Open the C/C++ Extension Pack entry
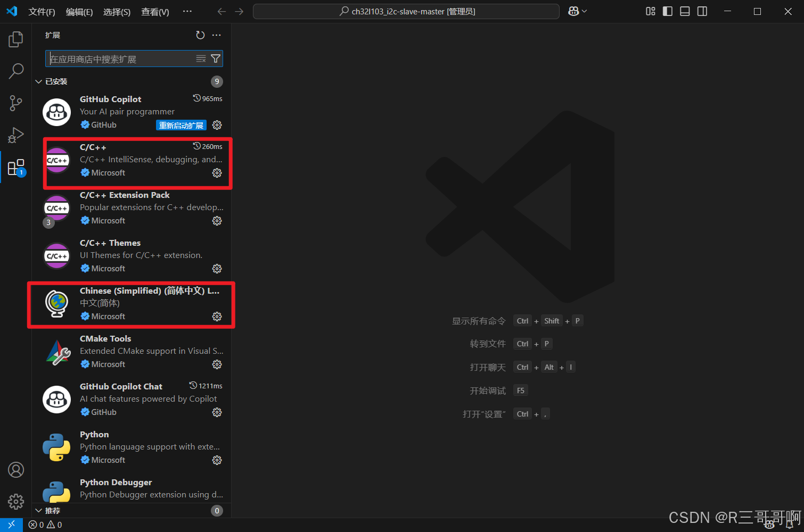Viewport: 804px width, 532px height. click(x=132, y=208)
